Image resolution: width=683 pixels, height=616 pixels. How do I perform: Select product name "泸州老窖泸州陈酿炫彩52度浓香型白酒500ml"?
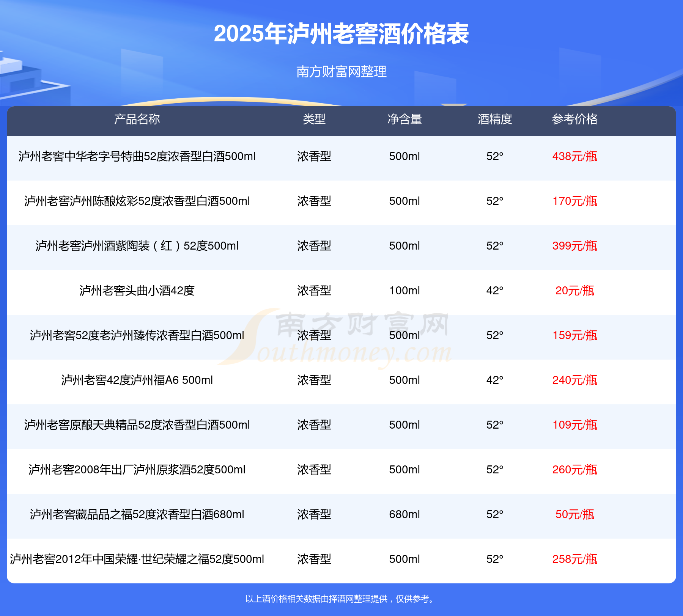tap(137, 201)
